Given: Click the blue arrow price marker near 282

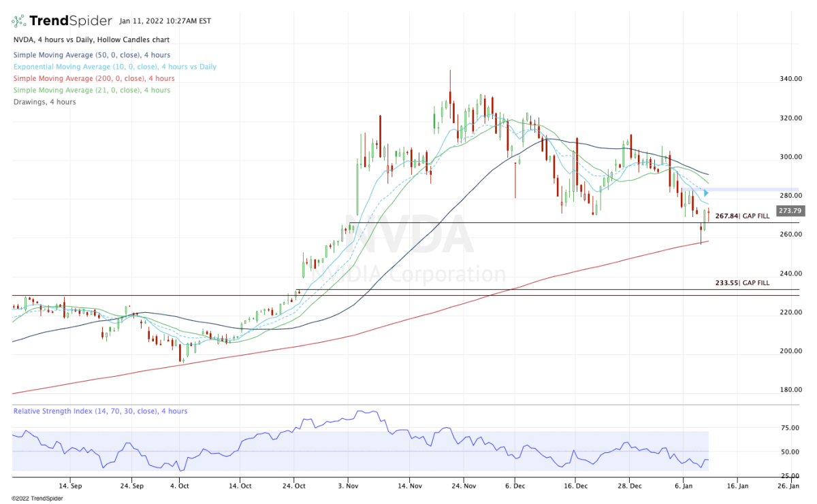Looking at the screenshot, I should click(x=706, y=193).
